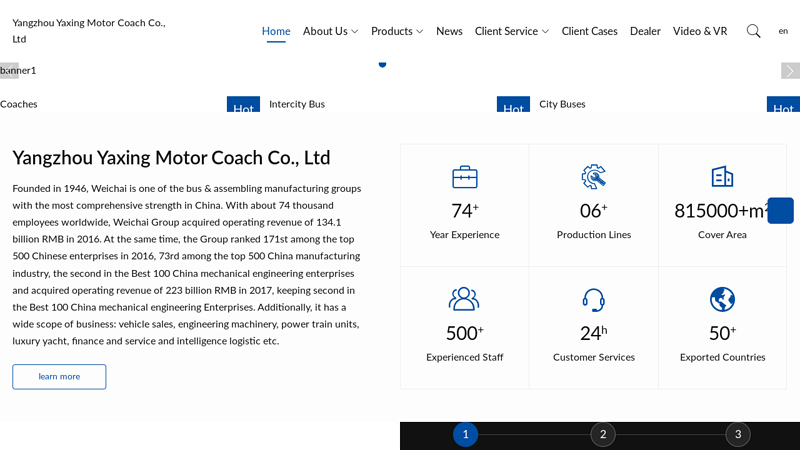The width and height of the screenshot is (800, 450).
Task: Click the gear wrench Production Lines icon
Action: pyautogui.click(x=593, y=177)
